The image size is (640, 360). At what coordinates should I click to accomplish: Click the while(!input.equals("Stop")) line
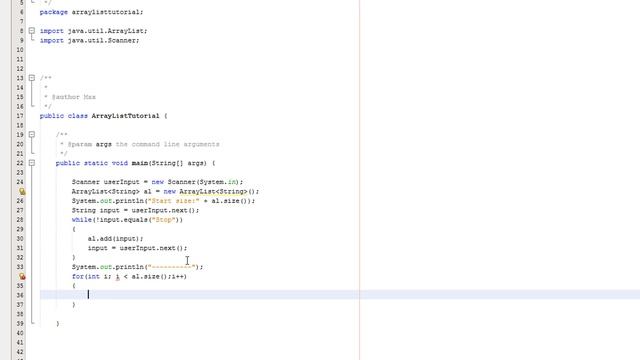pyautogui.click(x=127, y=220)
